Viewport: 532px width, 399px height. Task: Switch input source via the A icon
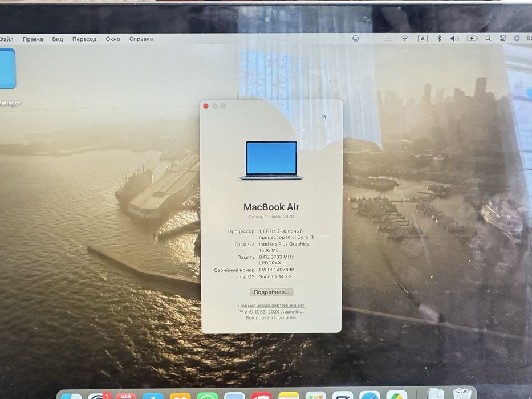point(423,39)
